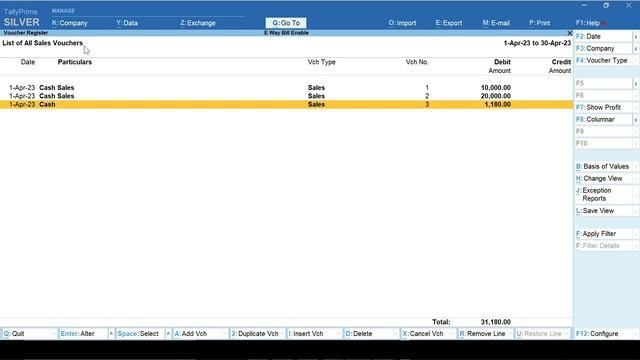Click R: Remove Line button

coord(483,333)
